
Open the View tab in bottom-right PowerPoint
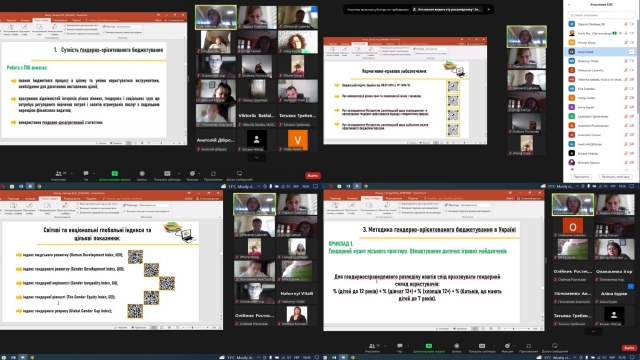click(x=413, y=198)
